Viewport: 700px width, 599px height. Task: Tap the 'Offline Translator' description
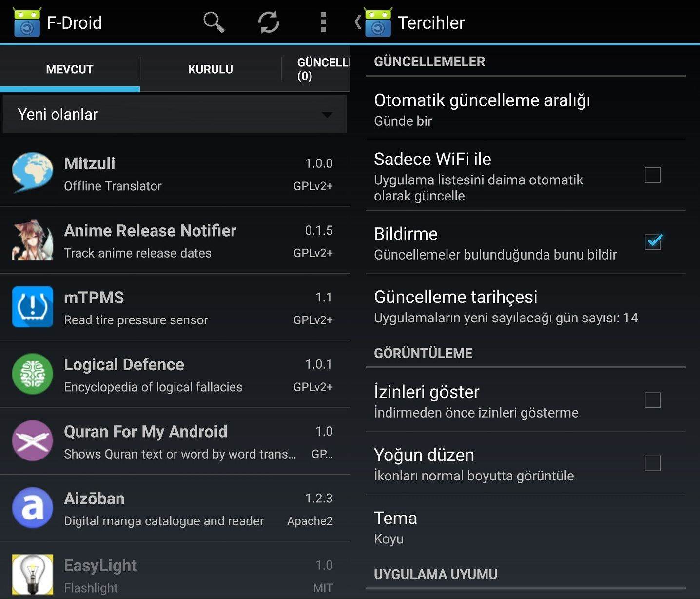(113, 186)
